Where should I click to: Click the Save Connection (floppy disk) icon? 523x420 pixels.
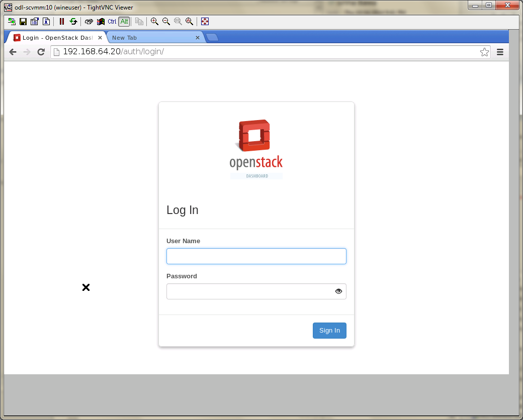pos(23,22)
